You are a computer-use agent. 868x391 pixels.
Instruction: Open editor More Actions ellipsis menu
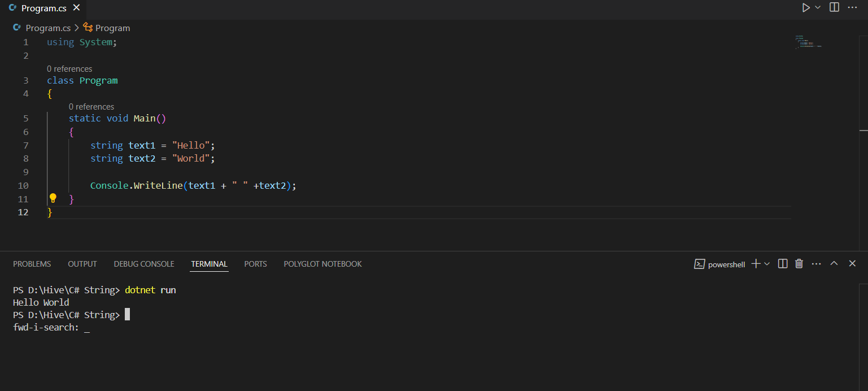(x=853, y=7)
